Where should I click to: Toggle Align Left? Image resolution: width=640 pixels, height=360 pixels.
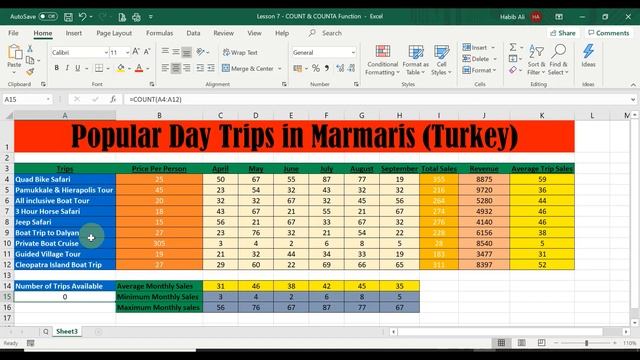165,68
